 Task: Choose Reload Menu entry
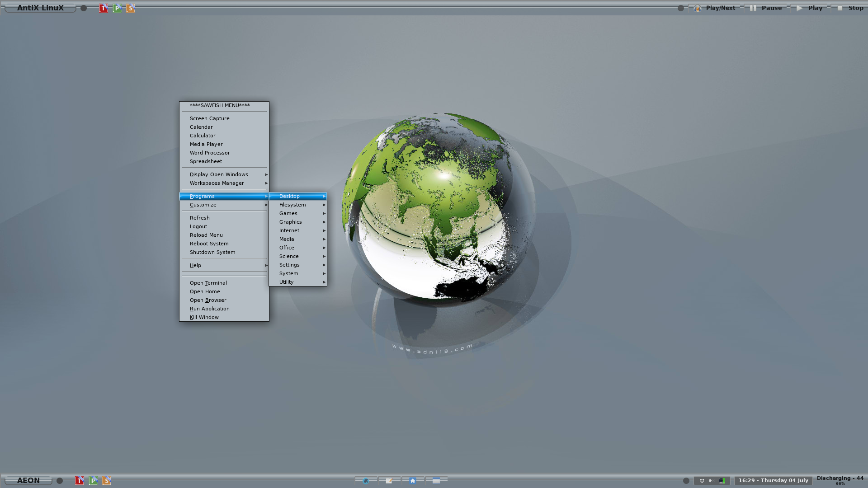[224, 235]
